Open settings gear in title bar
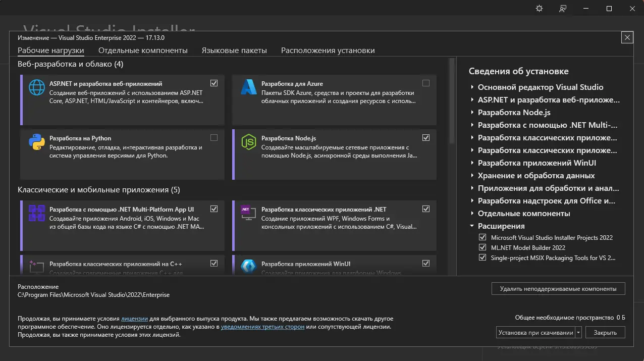 tap(539, 9)
